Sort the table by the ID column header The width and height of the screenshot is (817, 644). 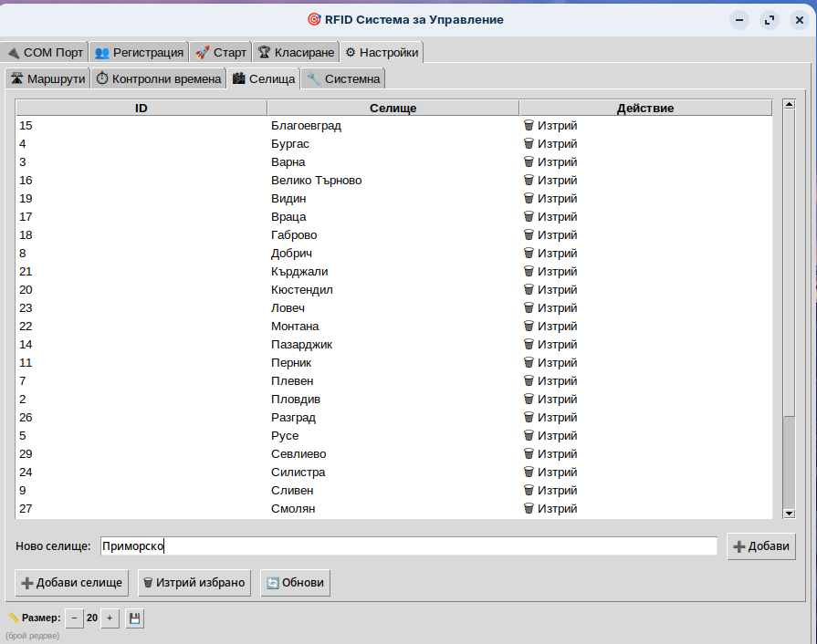coord(141,109)
